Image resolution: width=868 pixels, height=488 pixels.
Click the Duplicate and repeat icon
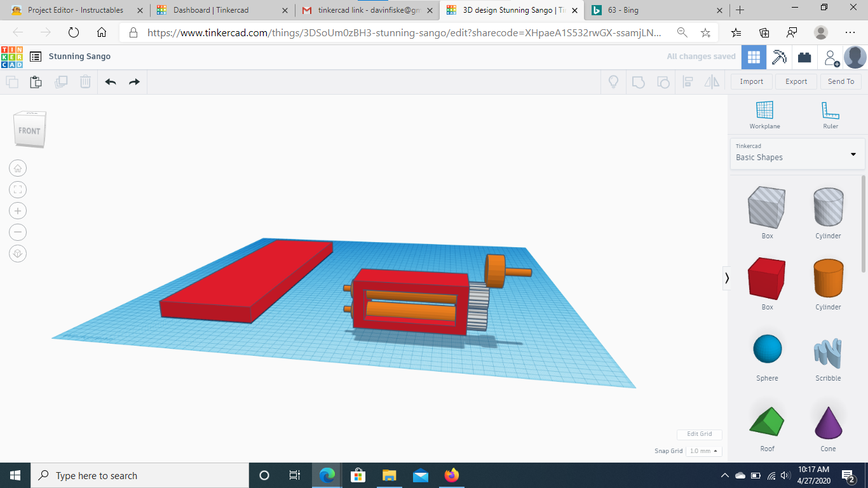pos(61,81)
